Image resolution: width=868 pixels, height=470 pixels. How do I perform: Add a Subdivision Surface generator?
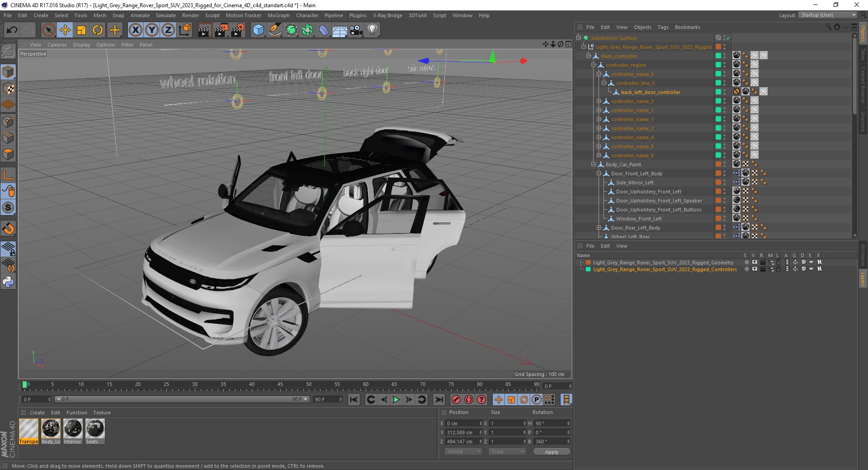click(x=291, y=30)
